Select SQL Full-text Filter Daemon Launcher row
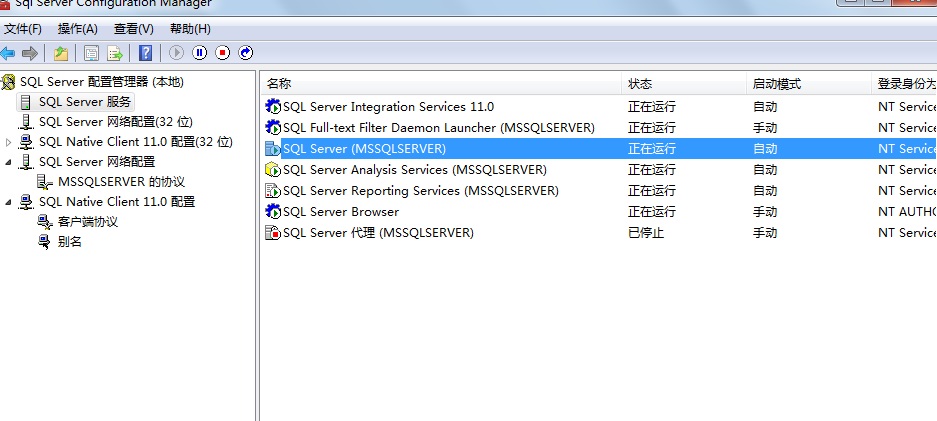This screenshot has width=937, height=421. (439, 128)
